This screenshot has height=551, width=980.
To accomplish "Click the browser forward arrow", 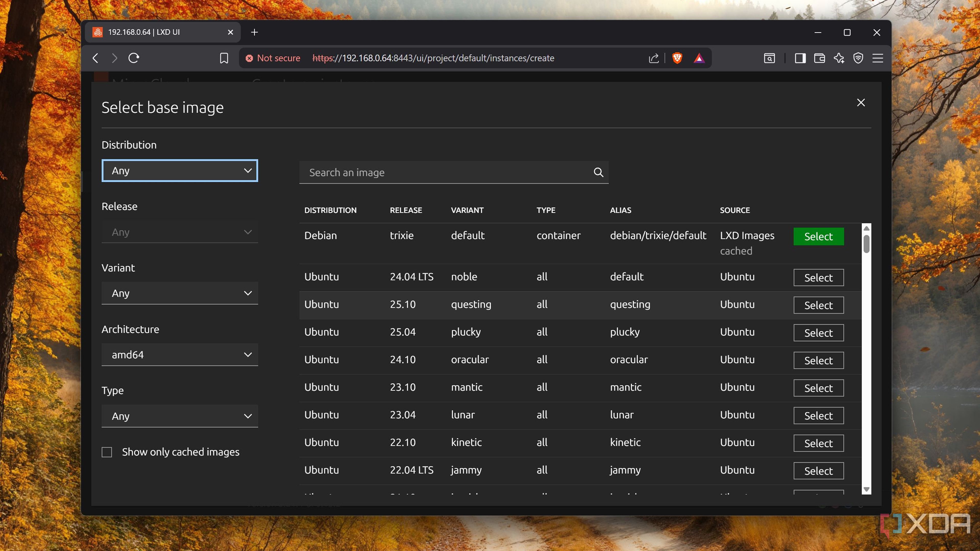I will coord(114,58).
